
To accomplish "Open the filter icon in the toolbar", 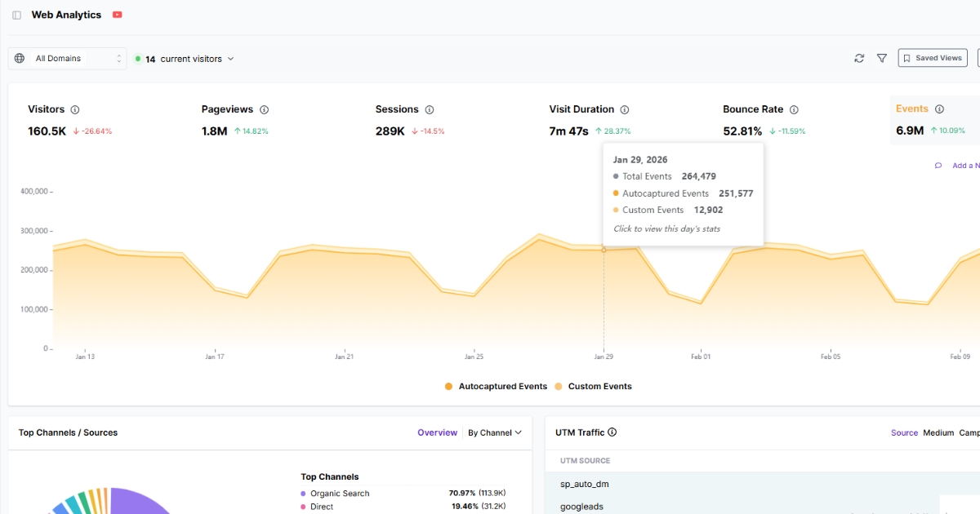I will click(882, 58).
